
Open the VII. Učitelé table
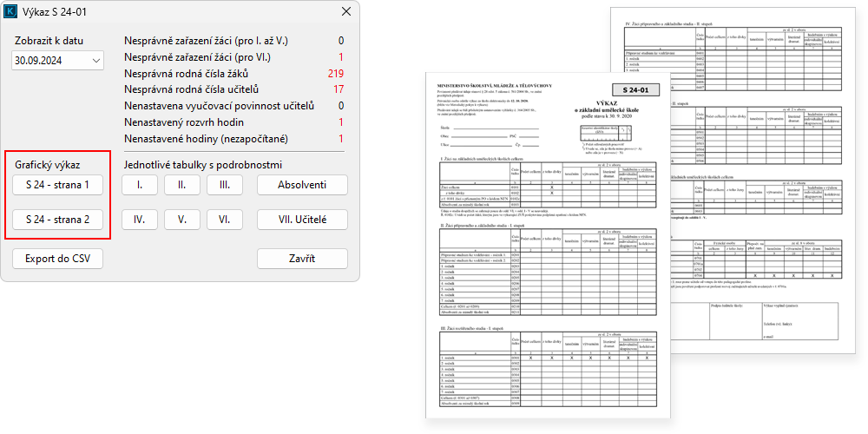[302, 220]
